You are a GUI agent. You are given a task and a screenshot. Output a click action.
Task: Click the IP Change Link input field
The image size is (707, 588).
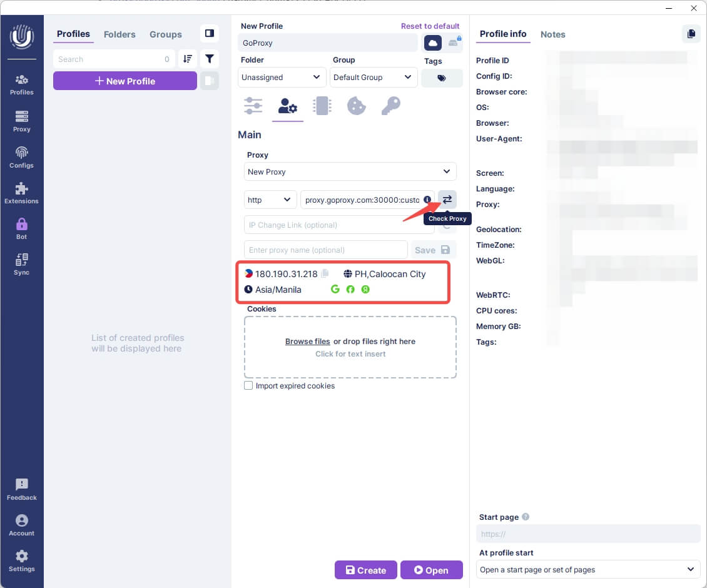(338, 225)
